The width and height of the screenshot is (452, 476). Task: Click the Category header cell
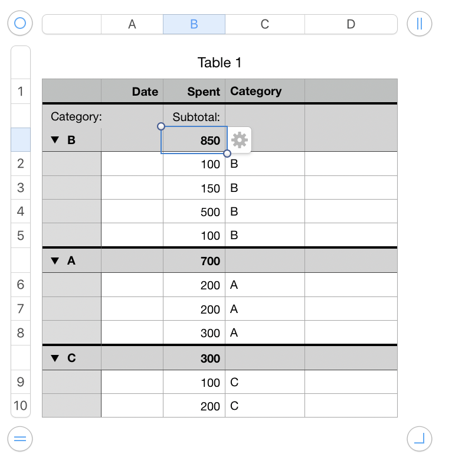tap(265, 91)
